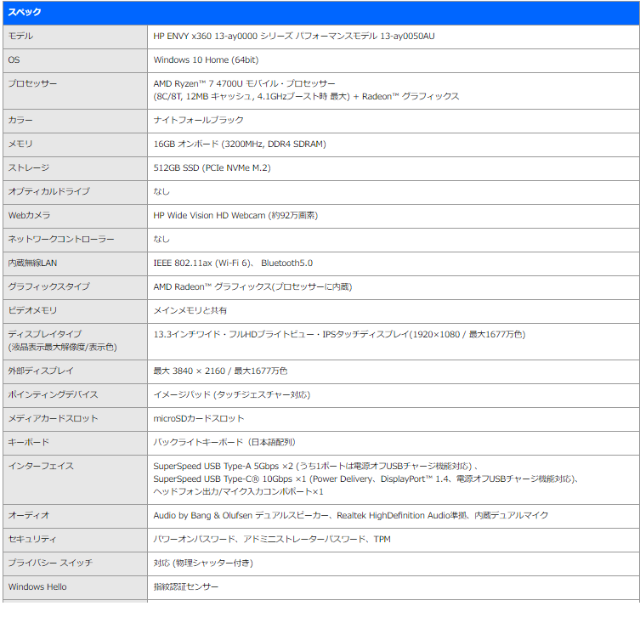Select the Windows Hello row label
The width and height of the screenshot is (640, 640).
tap(37, 587)
